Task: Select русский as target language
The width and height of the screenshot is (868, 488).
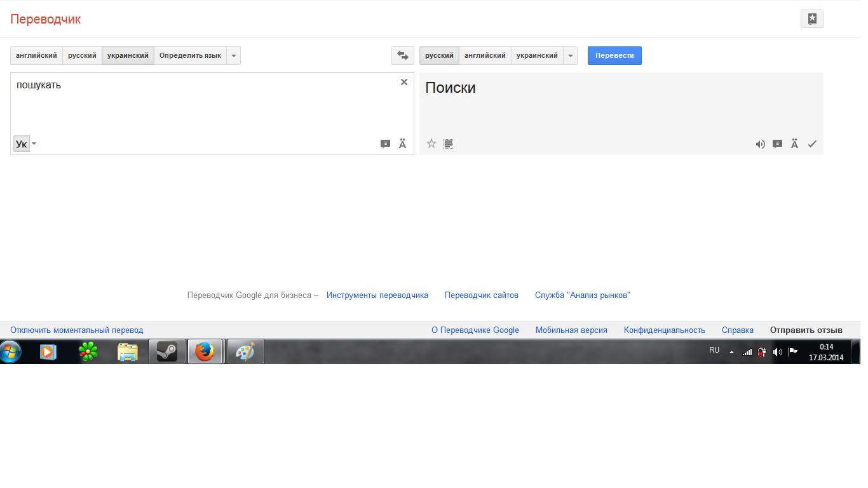Action: [440, 56]
